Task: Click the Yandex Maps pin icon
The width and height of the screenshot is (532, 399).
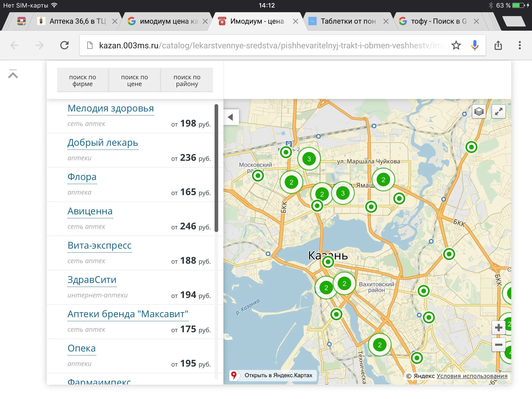Action: point(234,375)
